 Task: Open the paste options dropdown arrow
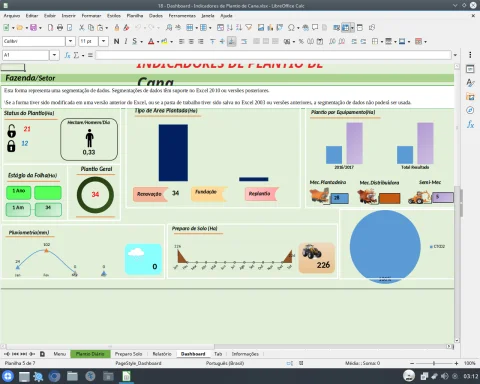(107, 28)
